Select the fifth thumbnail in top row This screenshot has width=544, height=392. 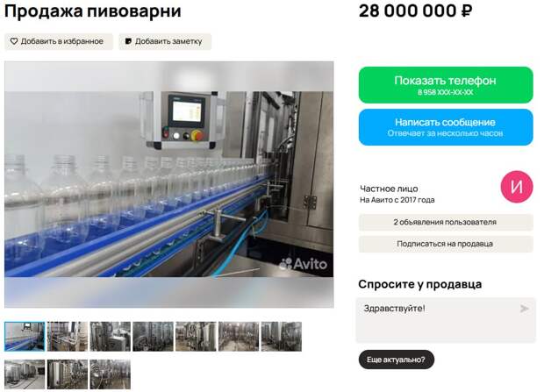[x=196, y=337]
